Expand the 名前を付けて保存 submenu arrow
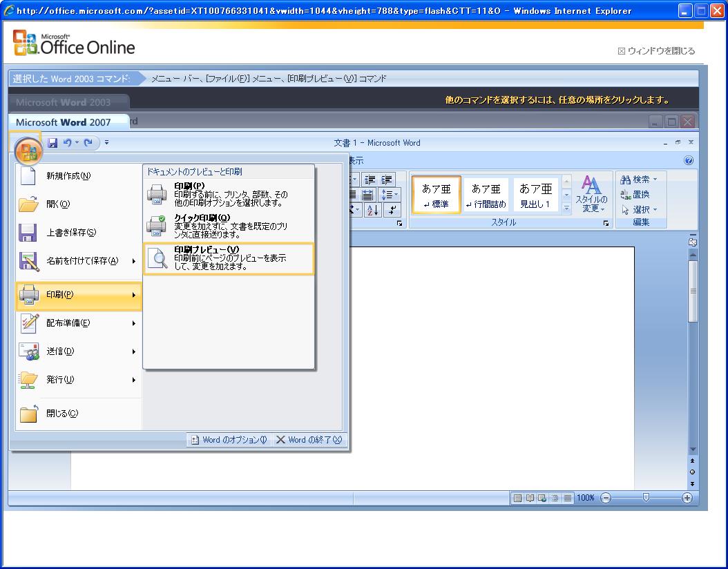Image resolution: width=728 pixels, height=569 pixels. point(134,261)
